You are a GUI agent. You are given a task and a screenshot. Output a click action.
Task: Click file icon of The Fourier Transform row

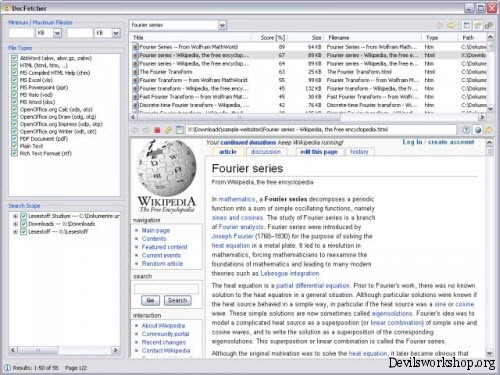tap(135, 72)
